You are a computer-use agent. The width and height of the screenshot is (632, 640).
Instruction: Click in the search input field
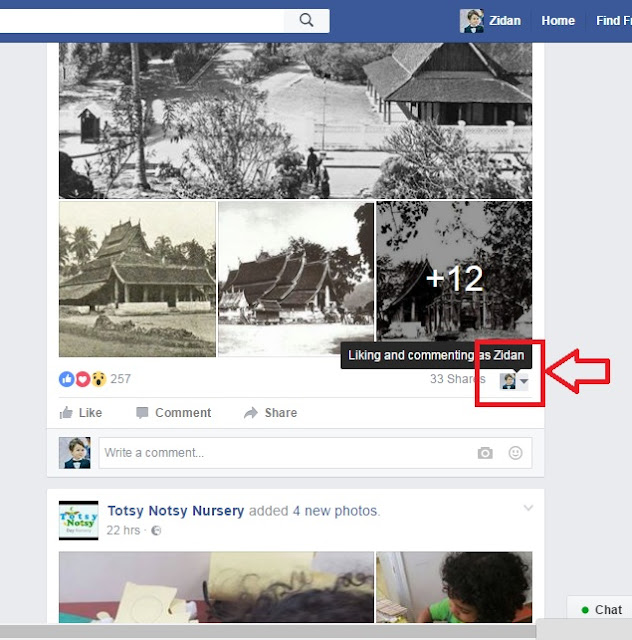pyautogui.click(x=142, y=20)
